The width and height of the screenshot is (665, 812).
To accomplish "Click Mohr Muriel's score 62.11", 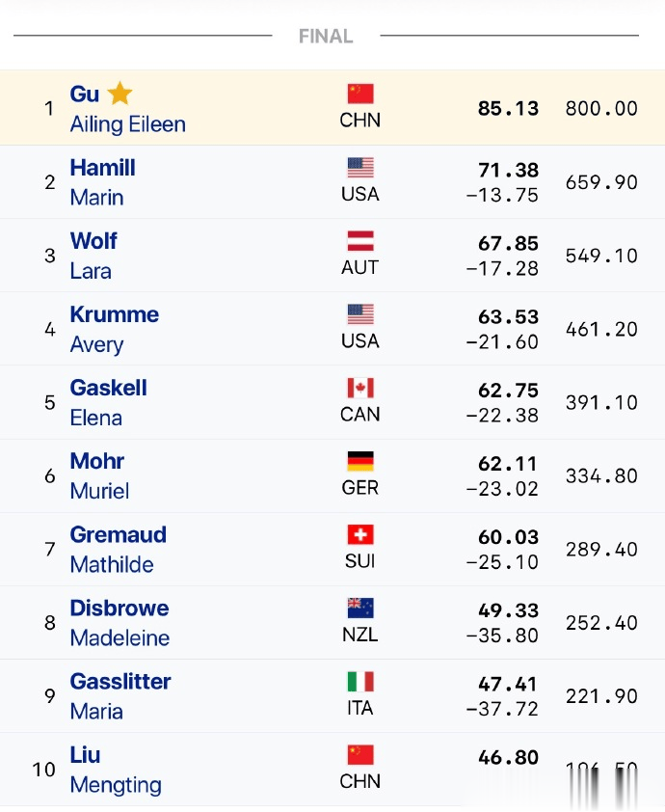I will tap(508, 464).
